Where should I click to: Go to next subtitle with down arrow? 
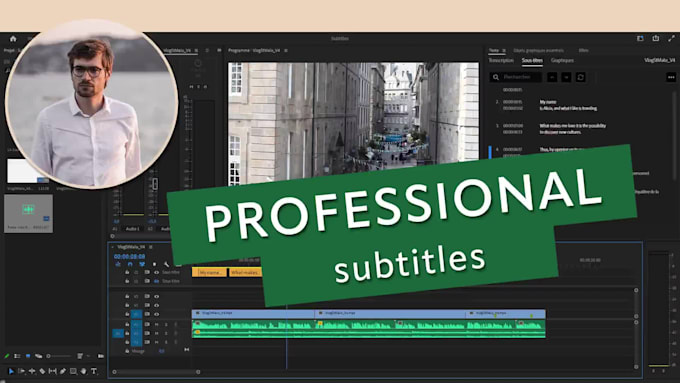(566, 77)
